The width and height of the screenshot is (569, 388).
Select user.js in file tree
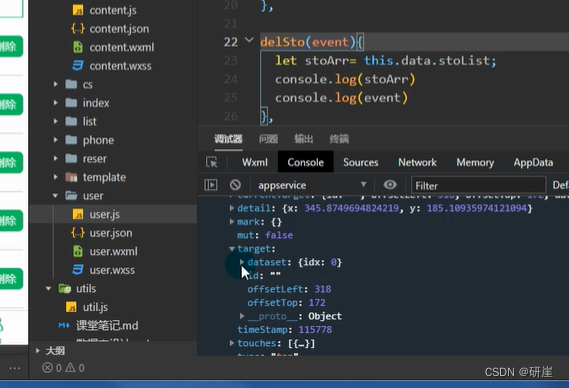[x=105, y=214]
